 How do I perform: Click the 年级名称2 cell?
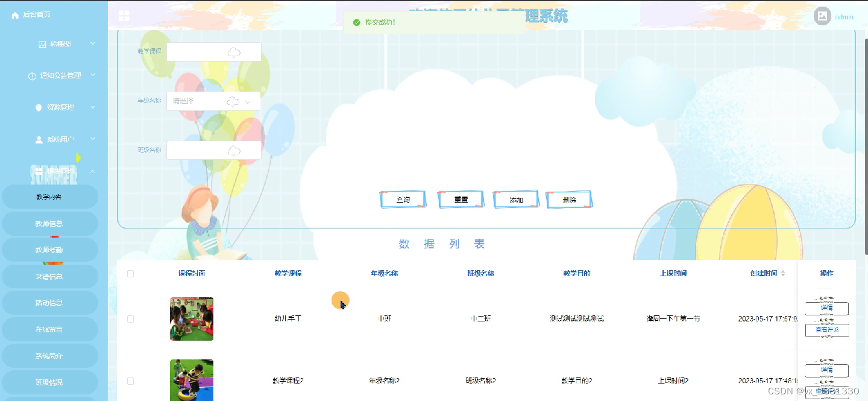coord(385,380)
